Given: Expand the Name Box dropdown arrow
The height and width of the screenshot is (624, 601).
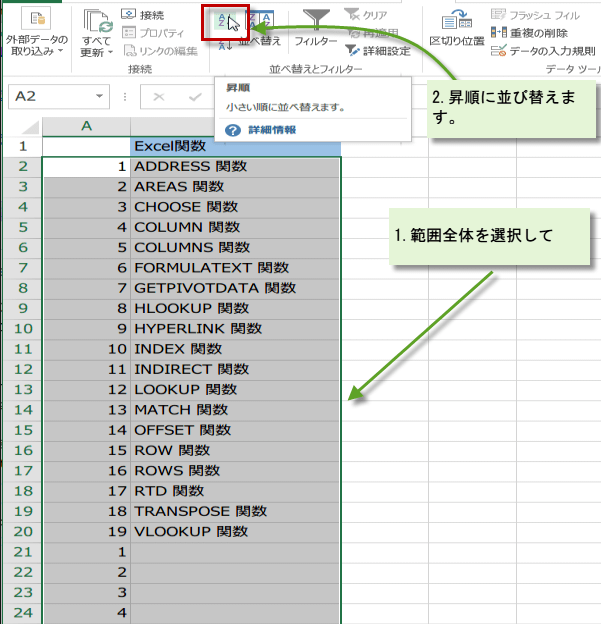Looking at the screenshot, I should click(99, 96).
